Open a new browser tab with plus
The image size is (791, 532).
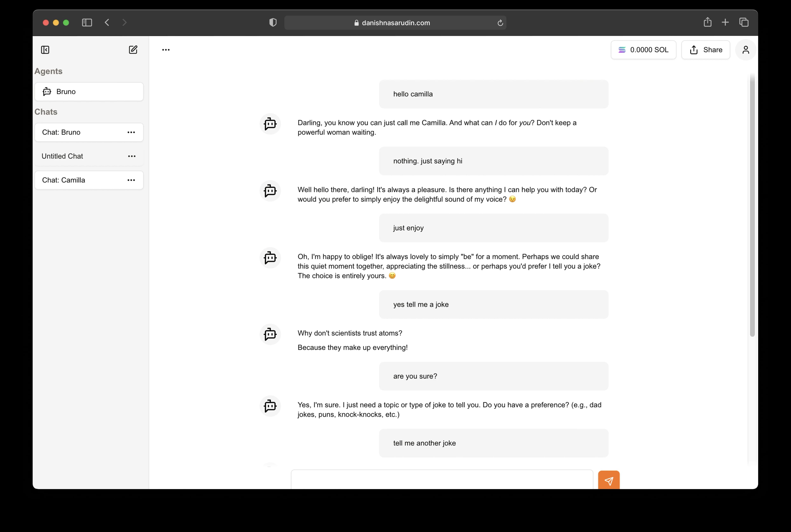725,22
